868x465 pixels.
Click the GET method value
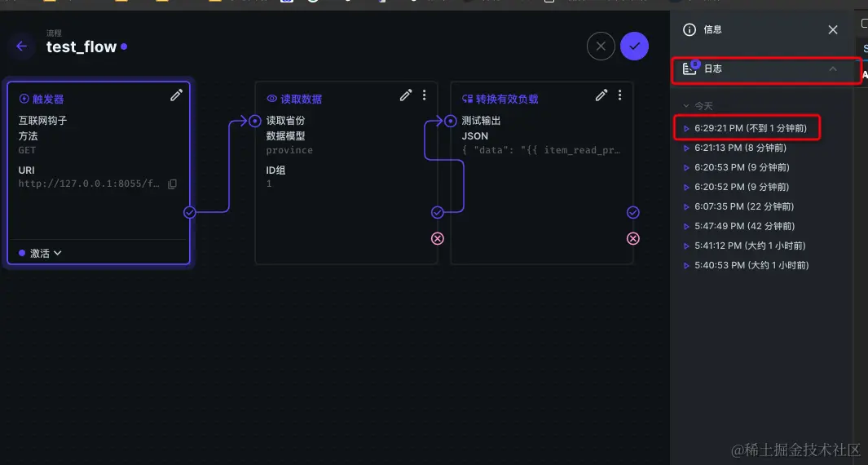coord(27,150)
